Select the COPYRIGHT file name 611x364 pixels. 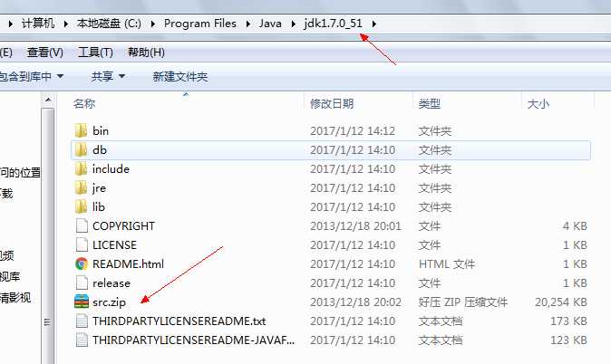(123, 226)
